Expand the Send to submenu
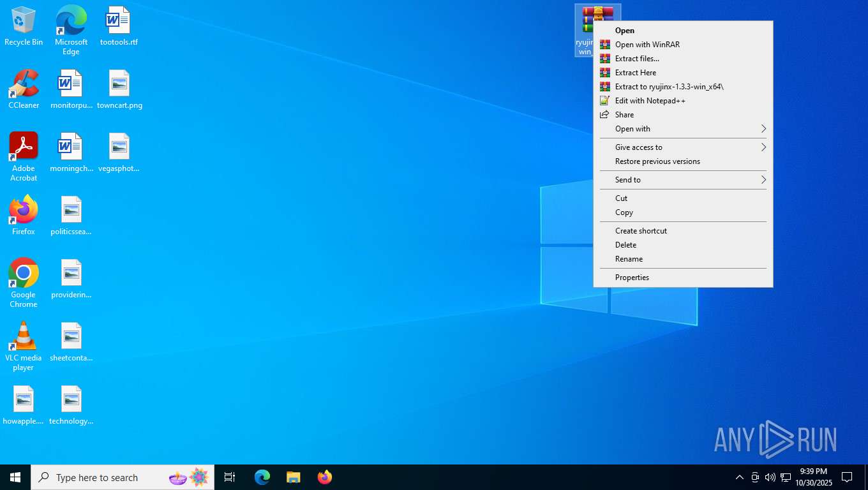The image size is (868, 490). tap(683, 180)
